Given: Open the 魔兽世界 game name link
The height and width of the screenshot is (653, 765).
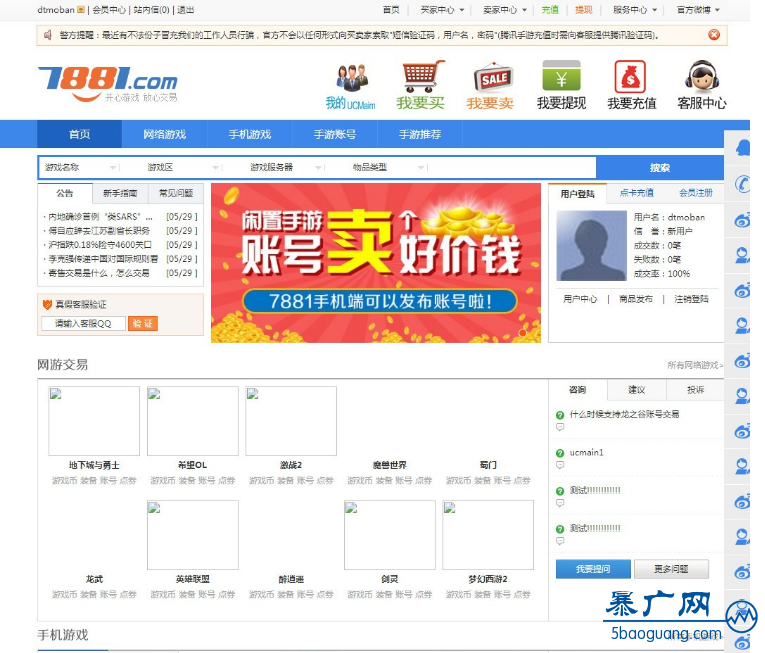Looking at the screenshot, I should (390, 465).
